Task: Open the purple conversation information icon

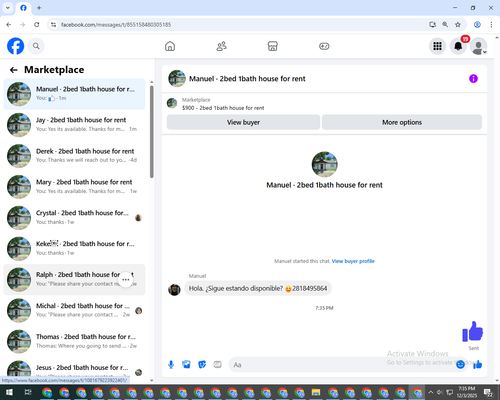Action: [473, 79]
